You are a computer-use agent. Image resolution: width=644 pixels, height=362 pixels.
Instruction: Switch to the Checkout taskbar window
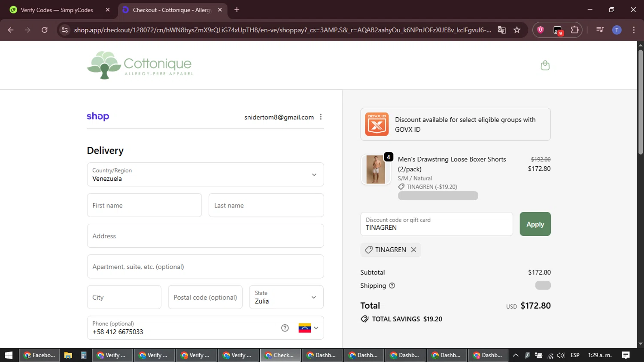click(x=280, y=355)
